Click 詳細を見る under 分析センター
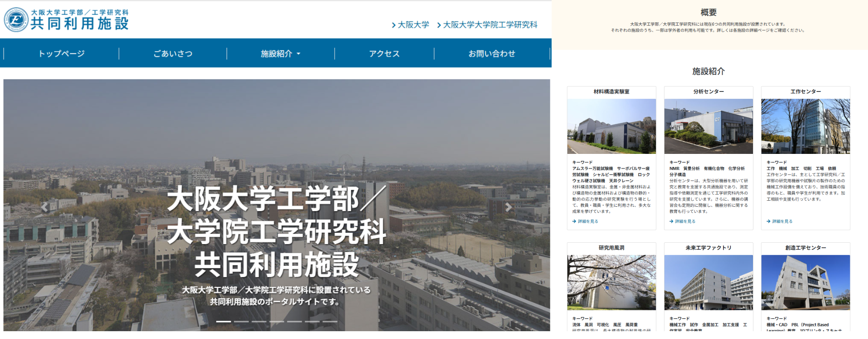The image size is (868, 339). pos(683,222)
